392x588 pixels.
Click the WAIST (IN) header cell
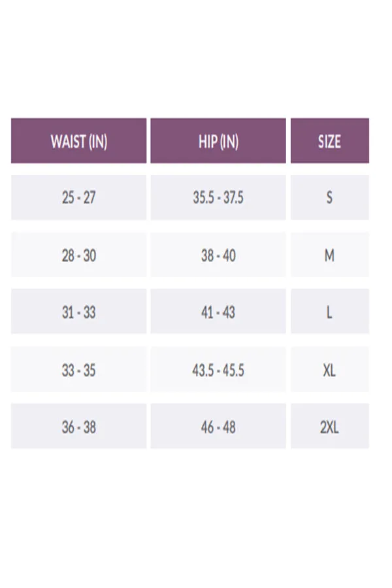(x=79, y=140)
